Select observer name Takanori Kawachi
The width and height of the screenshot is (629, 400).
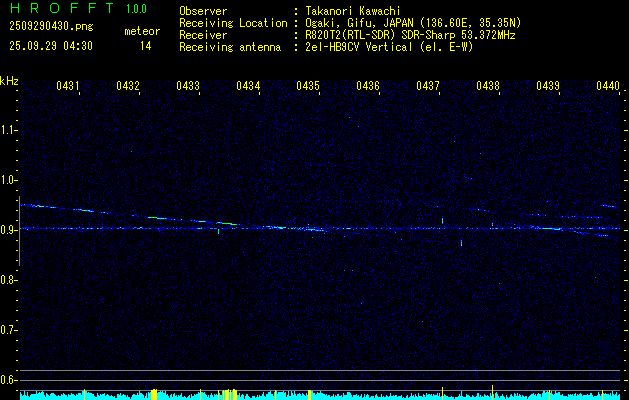351,11
